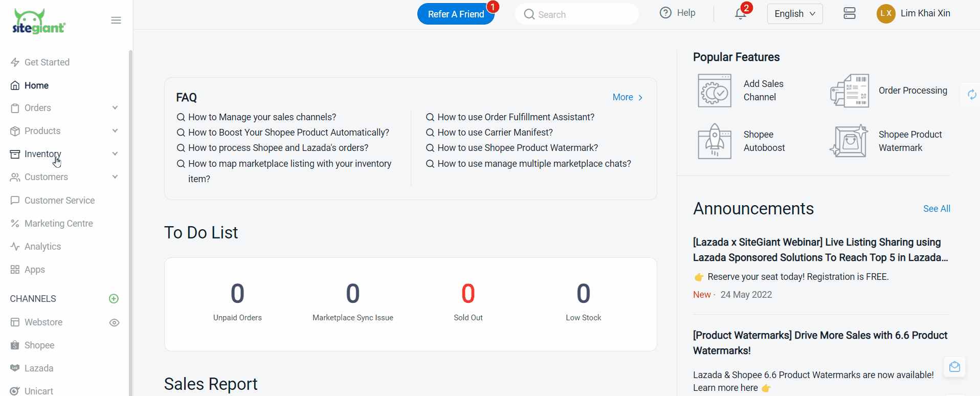Click the Webstore layout icon
This screenshot has width=980, height=396.
click(x=15, y=322)
